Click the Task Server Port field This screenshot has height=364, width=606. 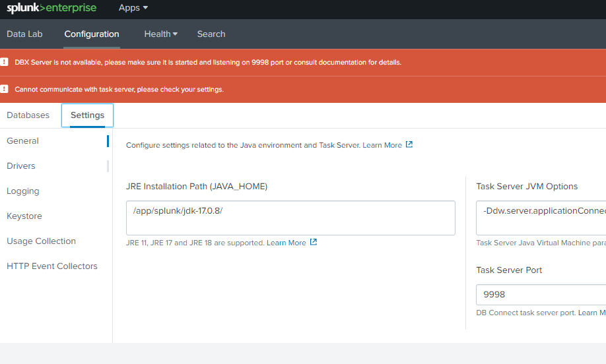(540, 295)
